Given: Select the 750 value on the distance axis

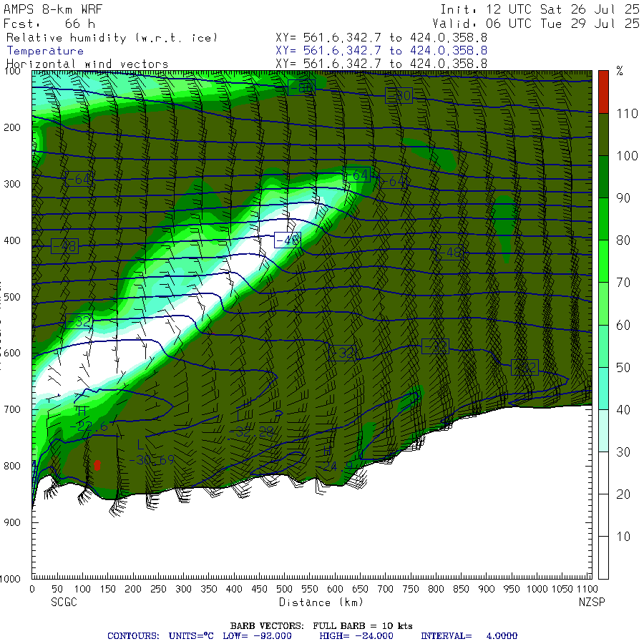Looking at the screenshot, I should 410,589.
